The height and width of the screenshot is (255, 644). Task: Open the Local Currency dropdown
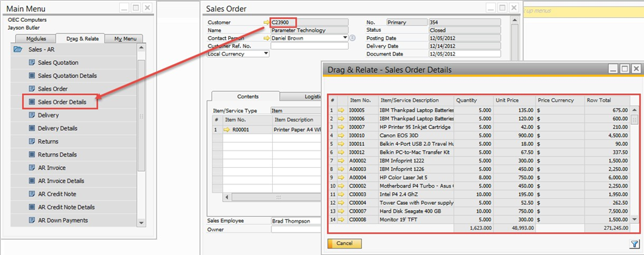pos(266,54)
